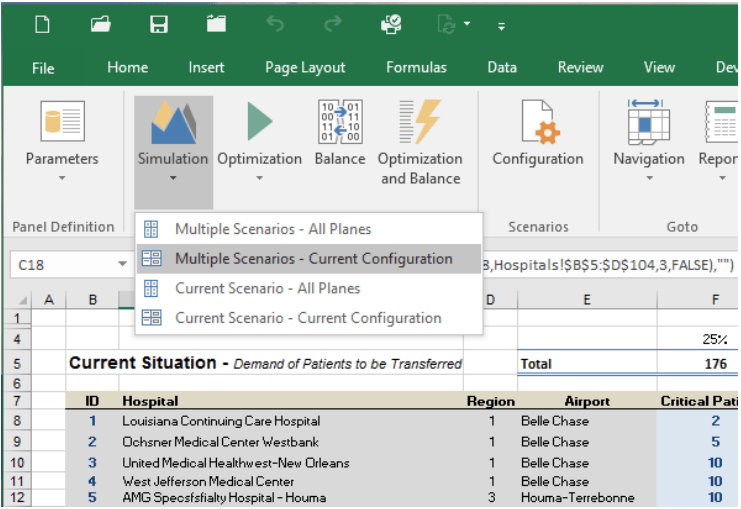741x509 pixels.
Task: Click the Optimization play icon
Action: click(x=259, y=122)
